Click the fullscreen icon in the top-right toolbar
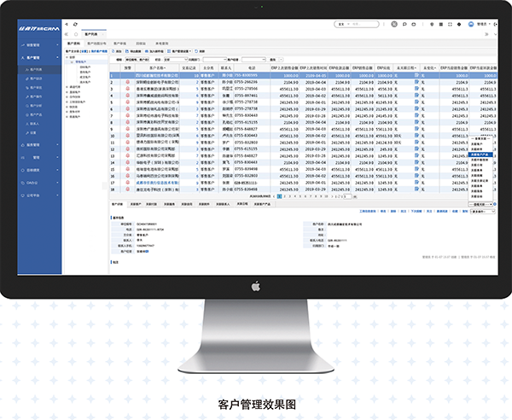Viewport: 512px width, 420px height. (451, 26)
